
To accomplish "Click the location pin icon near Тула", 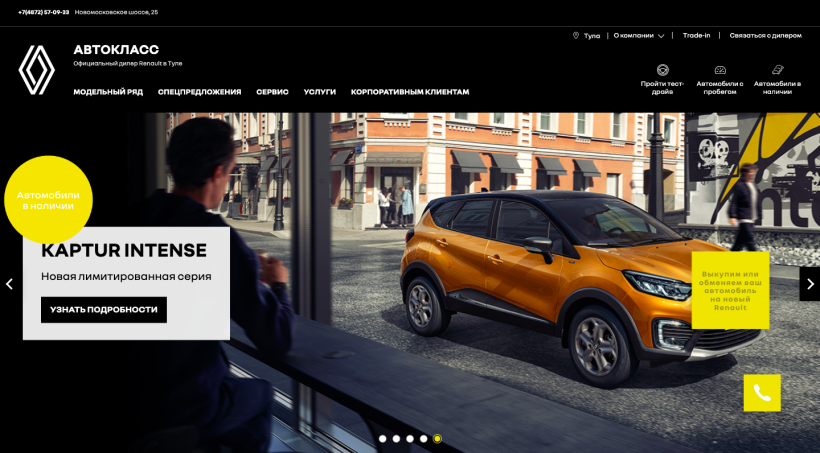I will point(576,36).
